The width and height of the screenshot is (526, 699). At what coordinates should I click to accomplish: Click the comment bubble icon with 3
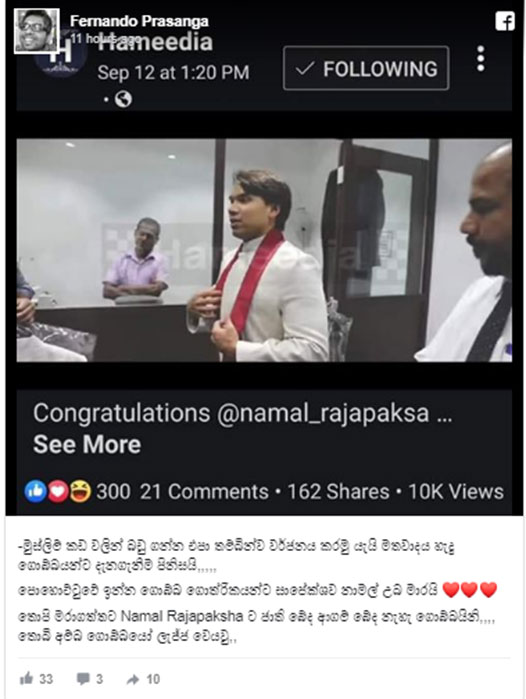click(83, 679)
